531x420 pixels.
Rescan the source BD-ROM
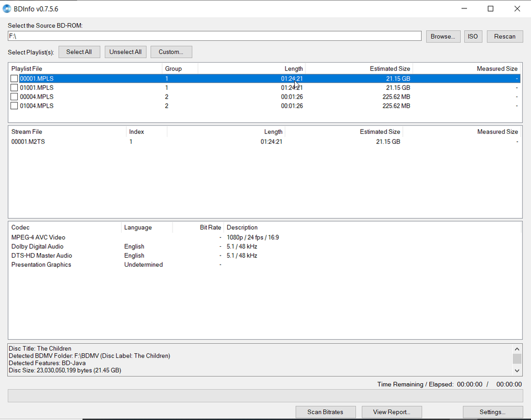pyautogui.click(x=505, y=36)
